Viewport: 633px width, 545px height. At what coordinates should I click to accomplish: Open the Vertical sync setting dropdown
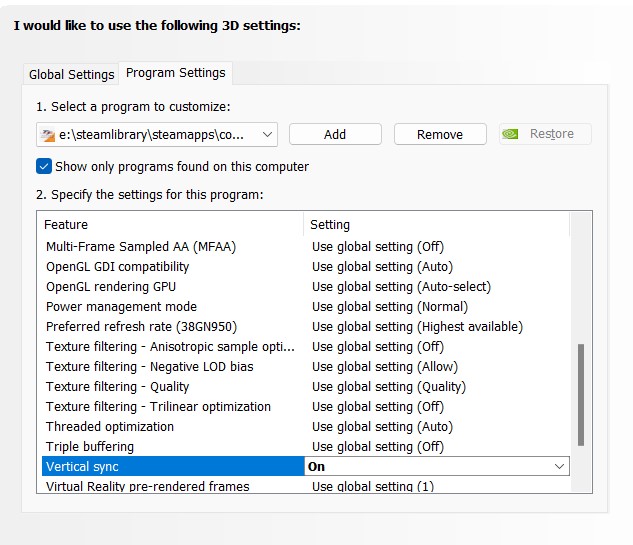click(559, 466)
